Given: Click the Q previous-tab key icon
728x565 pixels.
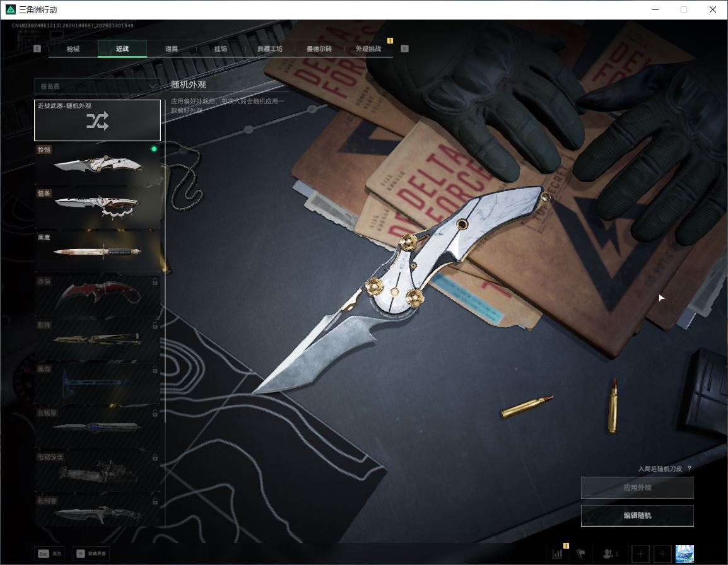Looking at the screenshot, I should pyautogui.click(x=37, y=49).
